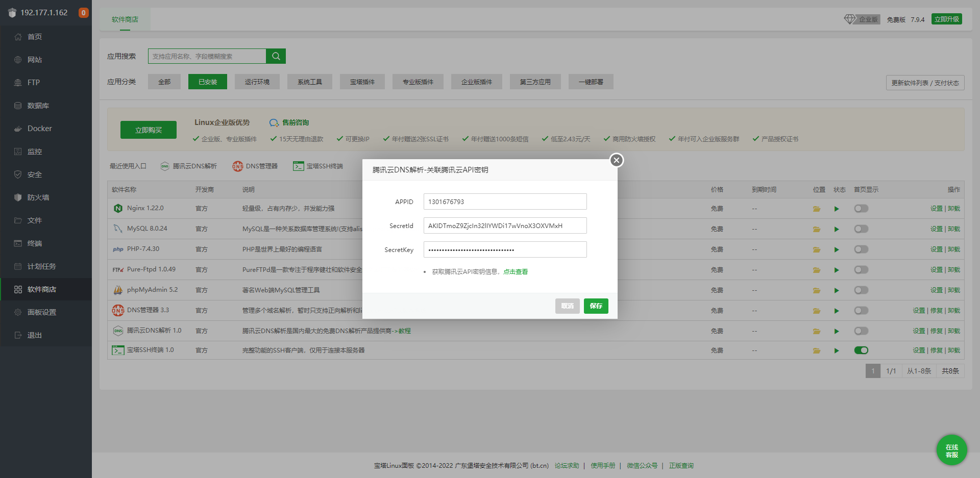This screenshot has height=478, width=980.
Task: Open Docker from the sidebar menu
Action: click(x=39, y=129)
